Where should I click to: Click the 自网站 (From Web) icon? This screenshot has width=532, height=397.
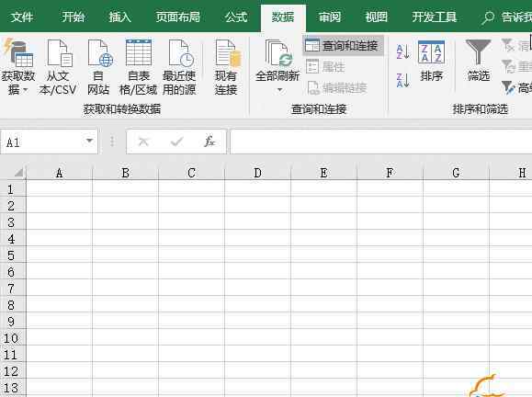[x=98, y=67]
